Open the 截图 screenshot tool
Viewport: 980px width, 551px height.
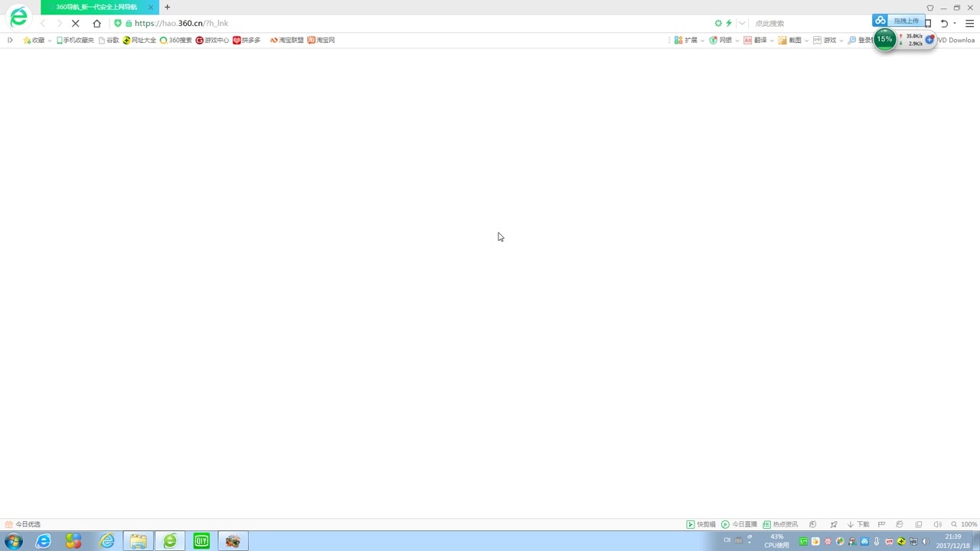pos(790,41)
